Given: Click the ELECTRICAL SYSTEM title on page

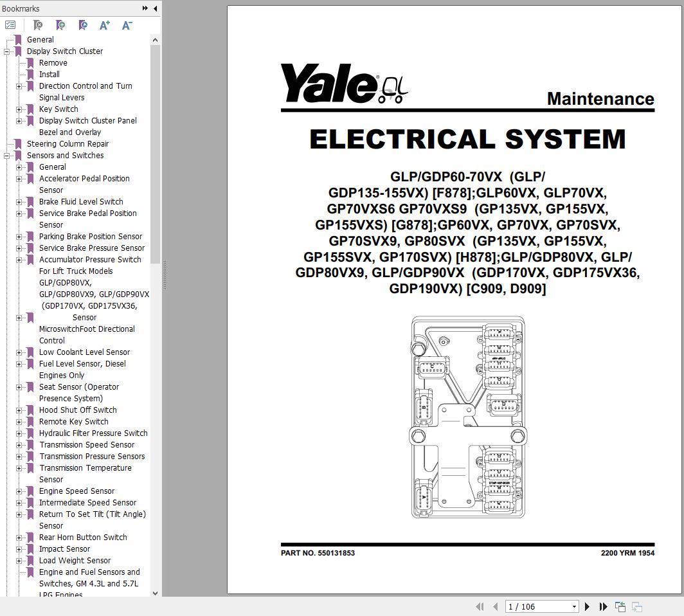Looking at the screenshot, I should 467,139.
